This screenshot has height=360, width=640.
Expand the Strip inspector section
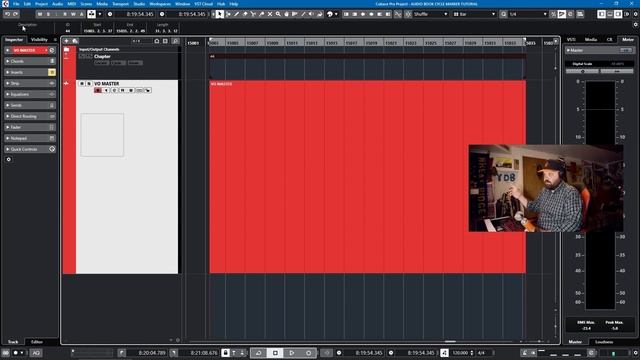click(x=30, y=83)
